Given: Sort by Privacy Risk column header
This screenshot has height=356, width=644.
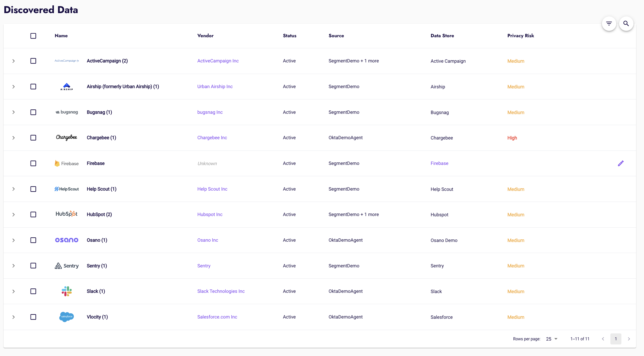Looking at the screenshot, I should tap(521, 36).
